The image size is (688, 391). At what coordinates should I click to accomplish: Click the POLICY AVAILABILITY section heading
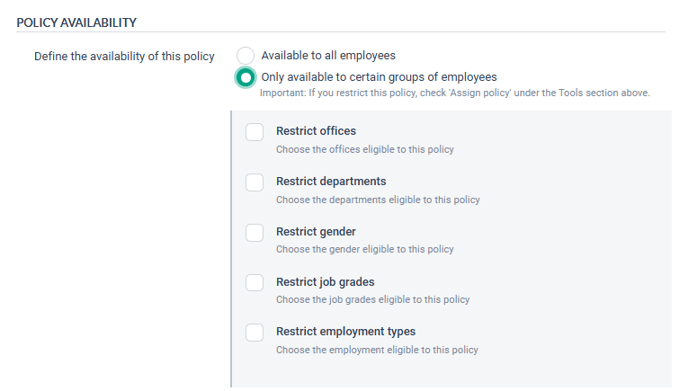click(x=76, y=22)
